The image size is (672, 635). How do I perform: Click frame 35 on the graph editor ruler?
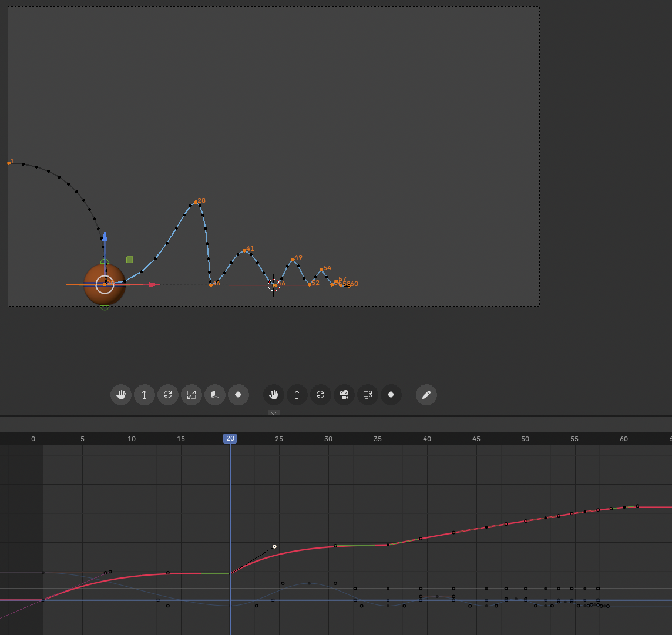tap(378, 439)
